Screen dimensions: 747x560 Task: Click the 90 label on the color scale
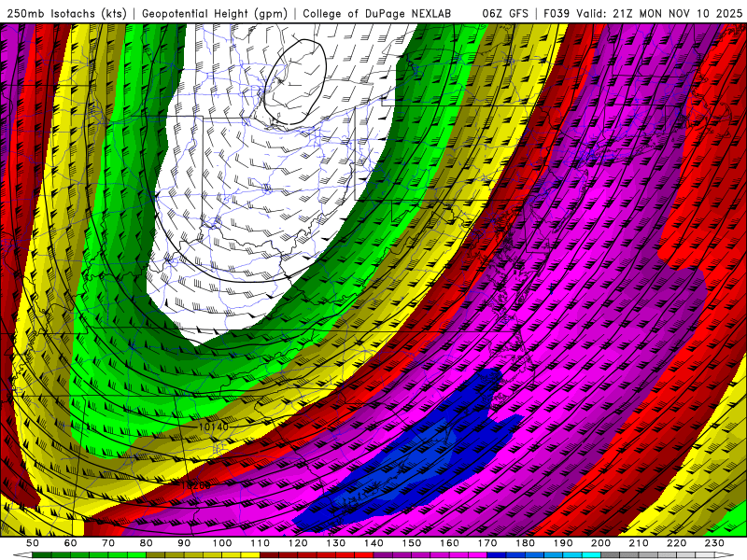(184, 543)
